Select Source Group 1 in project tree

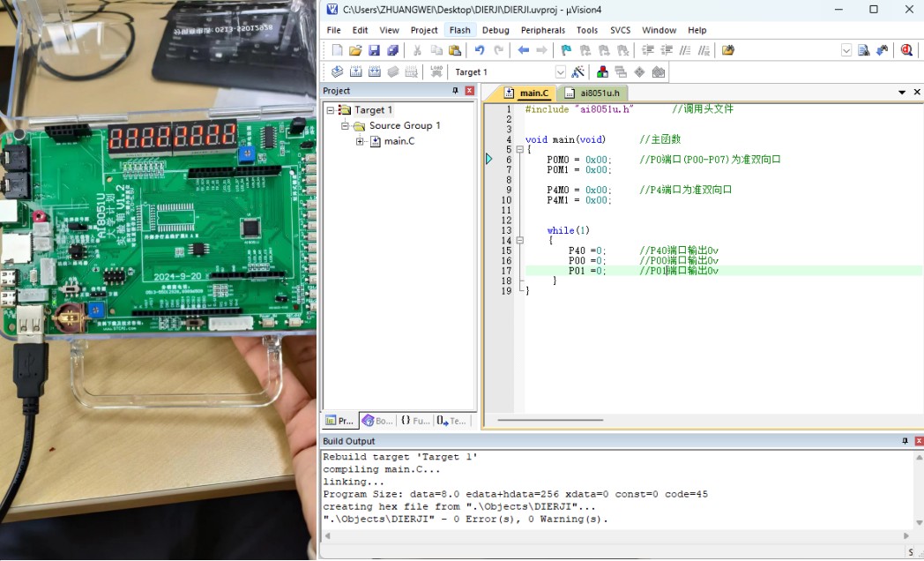click(404, 125)
